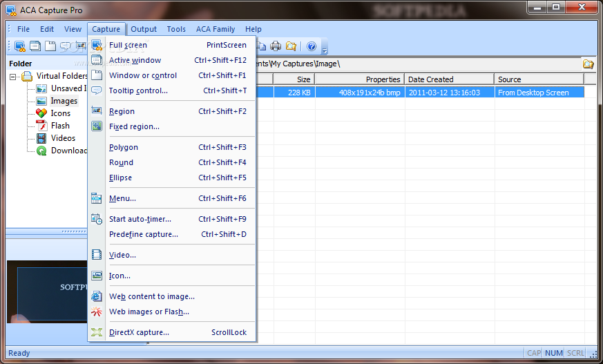The image size is (603, 364).
Task: Select Polygon capture option
Action: click(x=172, y=147)
